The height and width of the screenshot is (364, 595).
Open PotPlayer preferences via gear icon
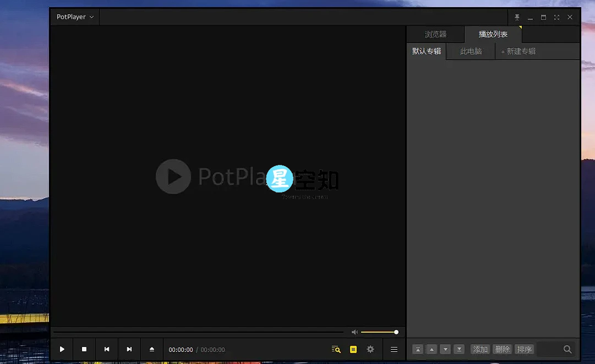tap(370, 349)
